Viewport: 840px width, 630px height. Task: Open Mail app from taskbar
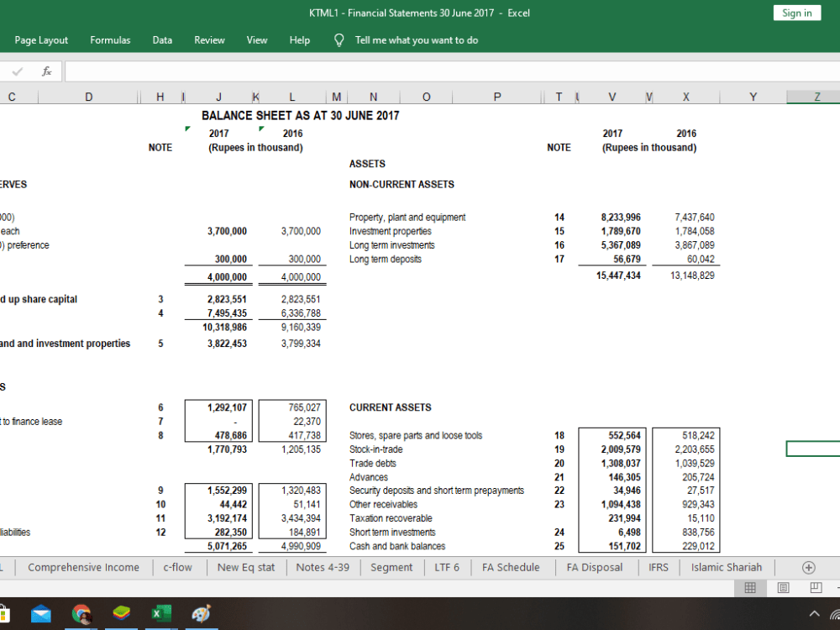tap(41, 614)
